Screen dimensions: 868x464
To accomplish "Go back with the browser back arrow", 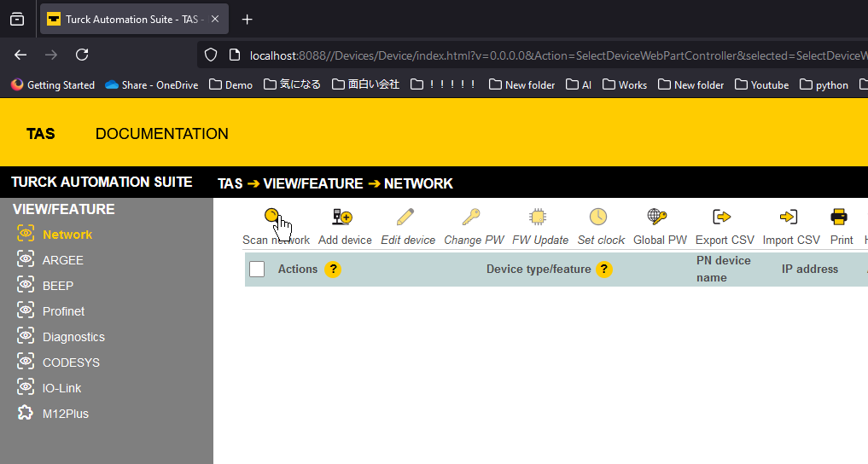I will coord(20,55).
